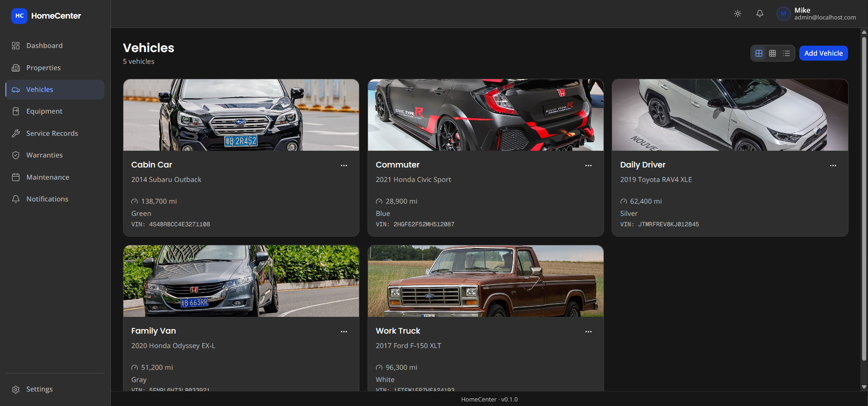Click the Notifications bell icon in sidebar
Screen dimensions: 868x406
point(16,199)
